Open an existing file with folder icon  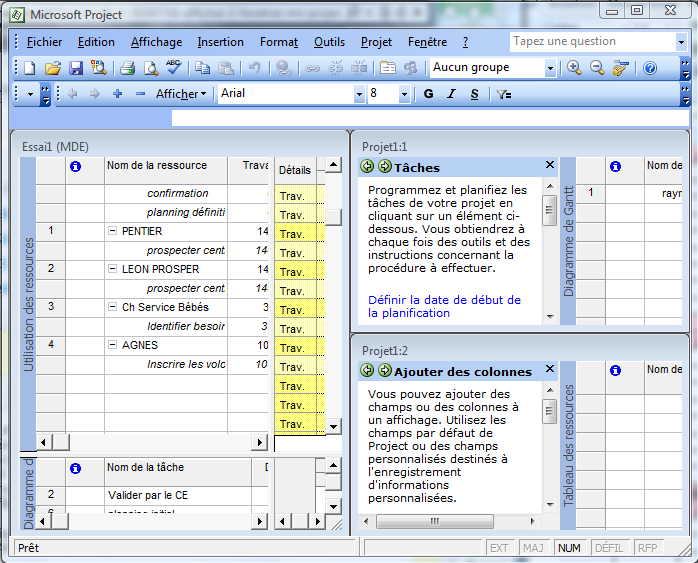(x=53, y=68)
